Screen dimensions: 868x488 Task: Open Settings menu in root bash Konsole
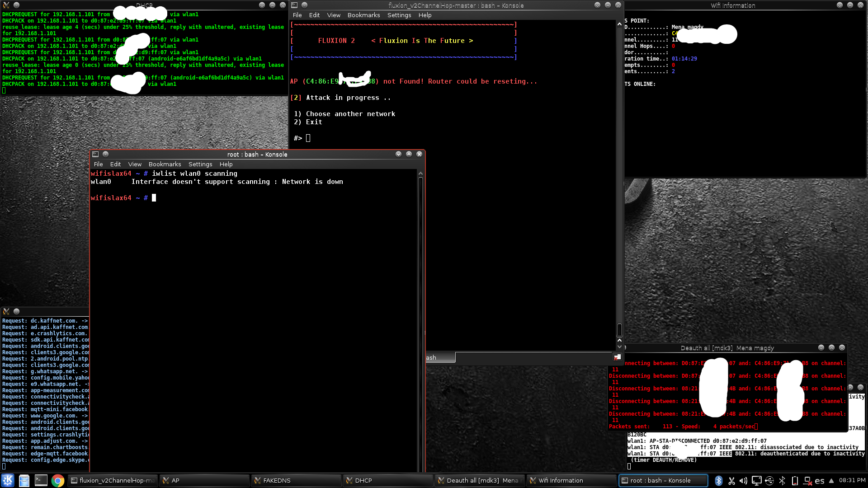pos(200,164)
